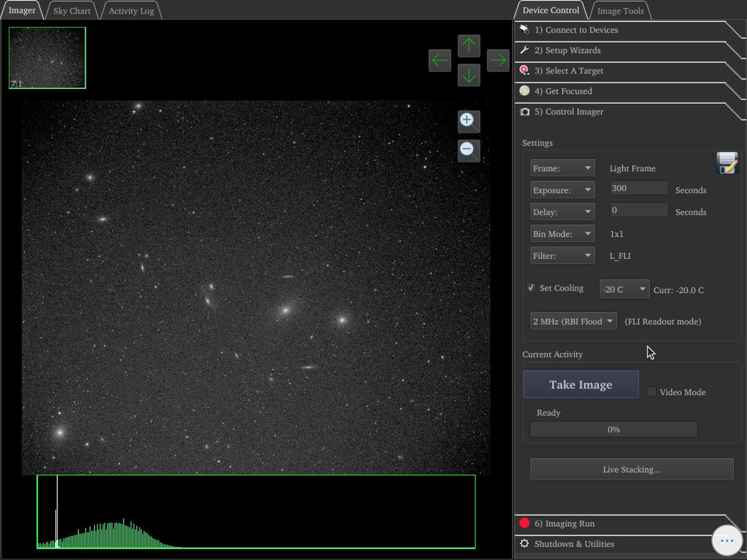Viewport: 747px width, 560px height.
Task: Expand the 4) Get Focused section
Action: coord(629,91)
